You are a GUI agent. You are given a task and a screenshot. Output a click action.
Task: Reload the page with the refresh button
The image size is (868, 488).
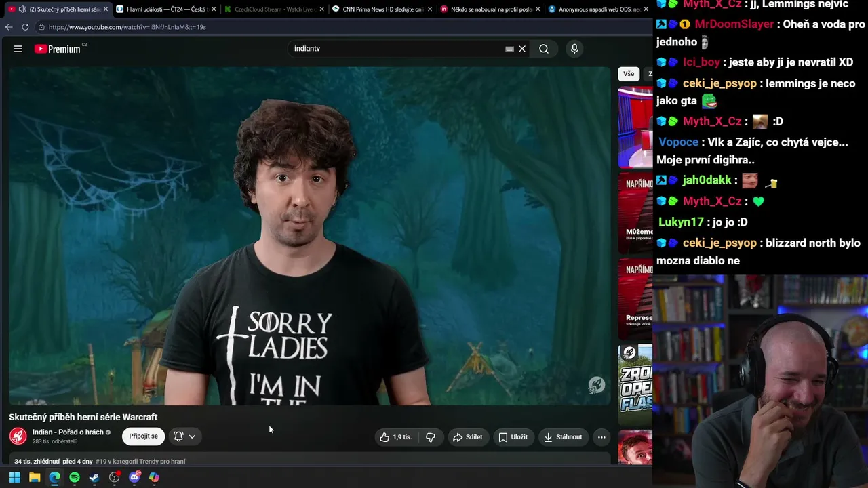click(x=25, y=27)
